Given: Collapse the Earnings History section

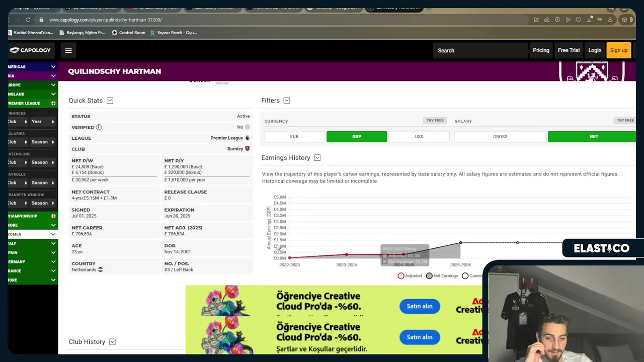Looking at the screenshot, I should click(317, 158).
